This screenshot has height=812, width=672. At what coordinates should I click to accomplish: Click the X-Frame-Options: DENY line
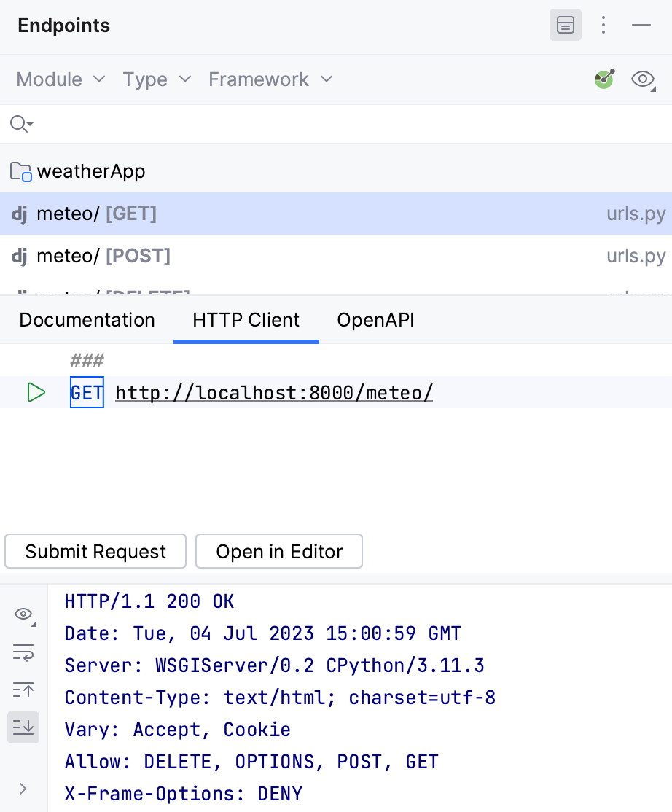183,795
